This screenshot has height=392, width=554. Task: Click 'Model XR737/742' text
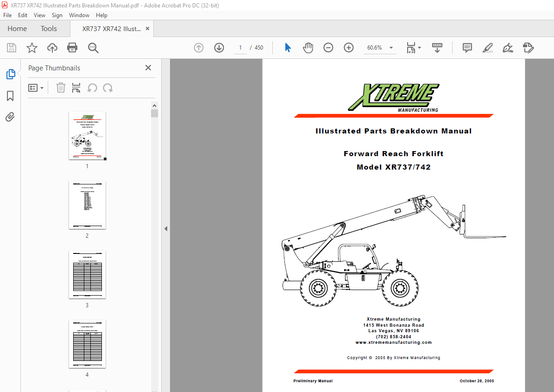click(394, 167)
